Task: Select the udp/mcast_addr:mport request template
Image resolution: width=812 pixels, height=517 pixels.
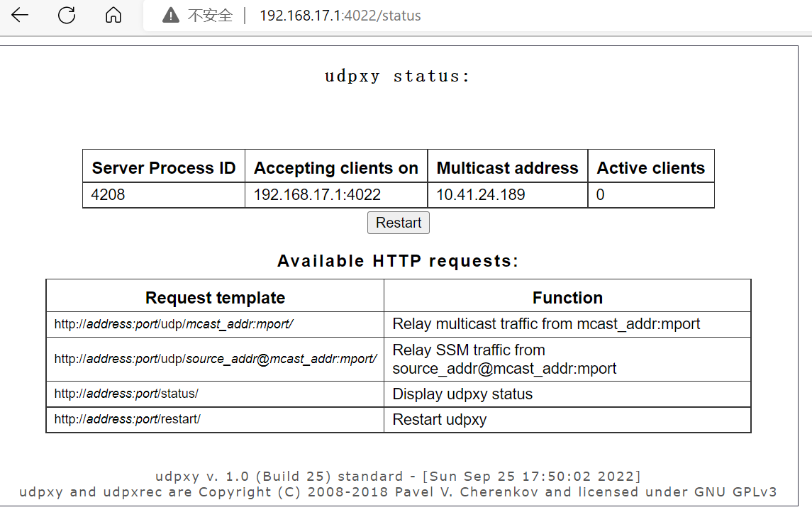Action: pyautogui.click(x=174, y=324)
